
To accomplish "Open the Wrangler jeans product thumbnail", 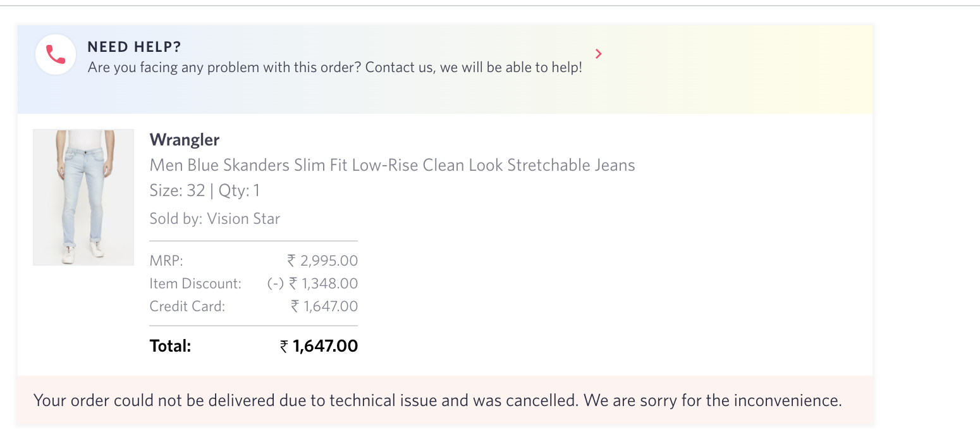I will coord(83,197).
